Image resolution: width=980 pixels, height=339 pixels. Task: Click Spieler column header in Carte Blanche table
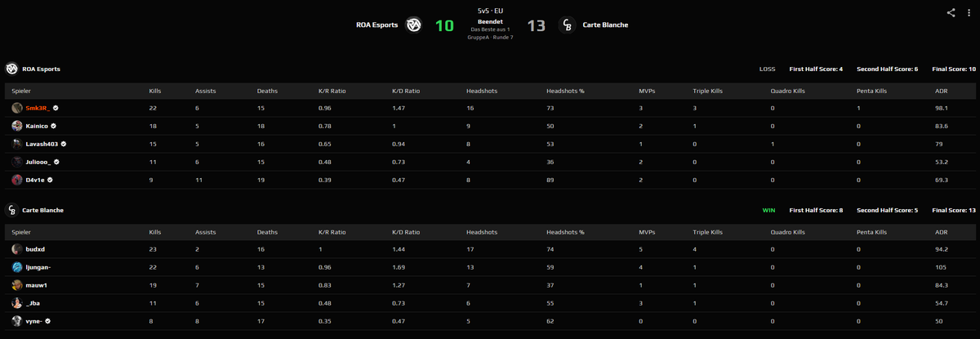coord(21,232)
